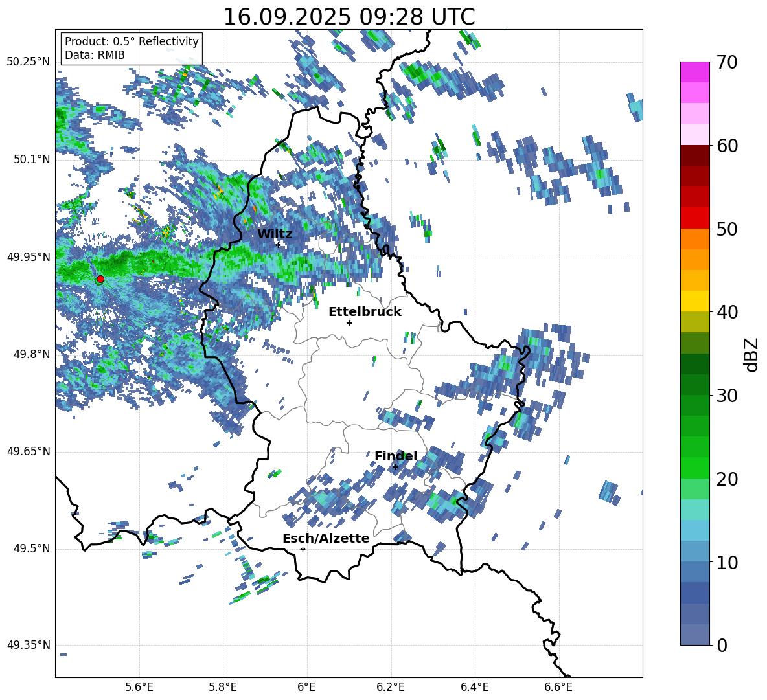This screenshot has height=700, width=767.
Task: Click the 49.5°N latitude label
Action: 31,548
